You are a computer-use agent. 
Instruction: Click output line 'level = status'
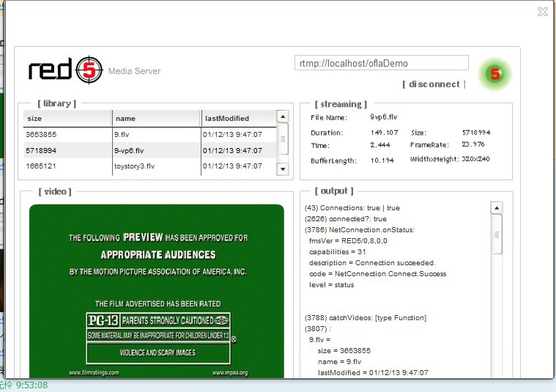click(332, 285)
